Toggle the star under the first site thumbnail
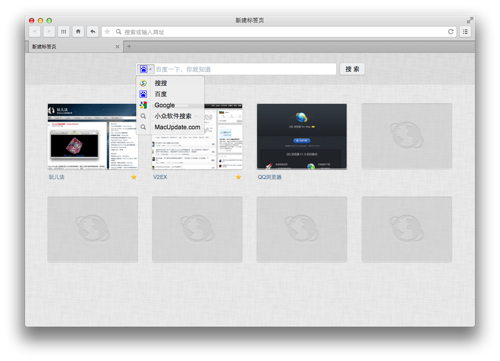The width and height of the screenshot is (500, 361). [134, 177]
